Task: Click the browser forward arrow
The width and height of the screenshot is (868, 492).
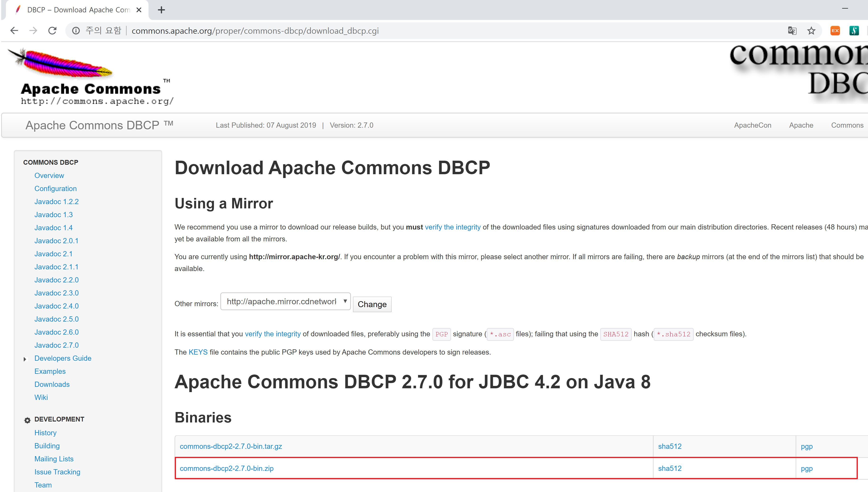Action: (x=33, y=31)
